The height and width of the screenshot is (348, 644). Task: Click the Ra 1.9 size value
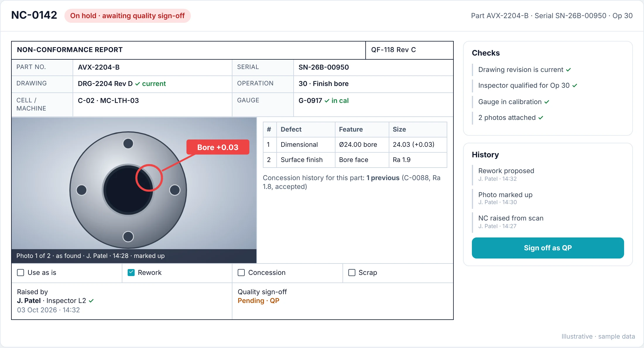pos(402,160)
